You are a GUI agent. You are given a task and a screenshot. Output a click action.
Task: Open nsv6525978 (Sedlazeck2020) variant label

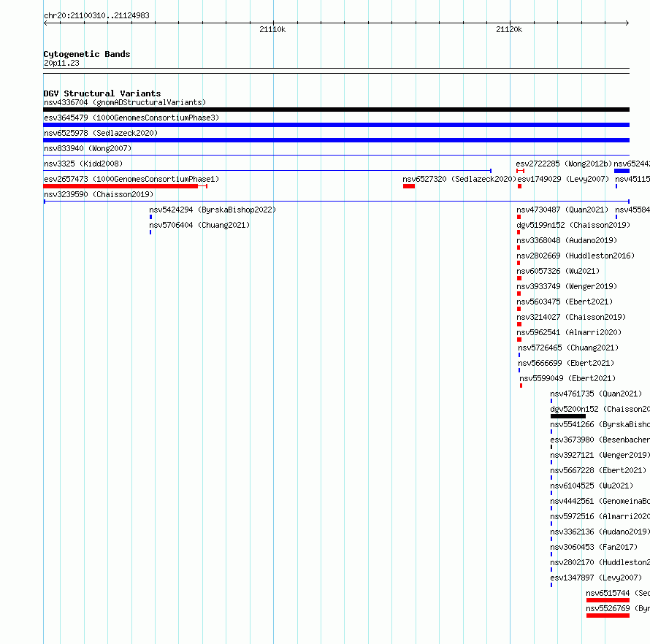coord(101,133)
